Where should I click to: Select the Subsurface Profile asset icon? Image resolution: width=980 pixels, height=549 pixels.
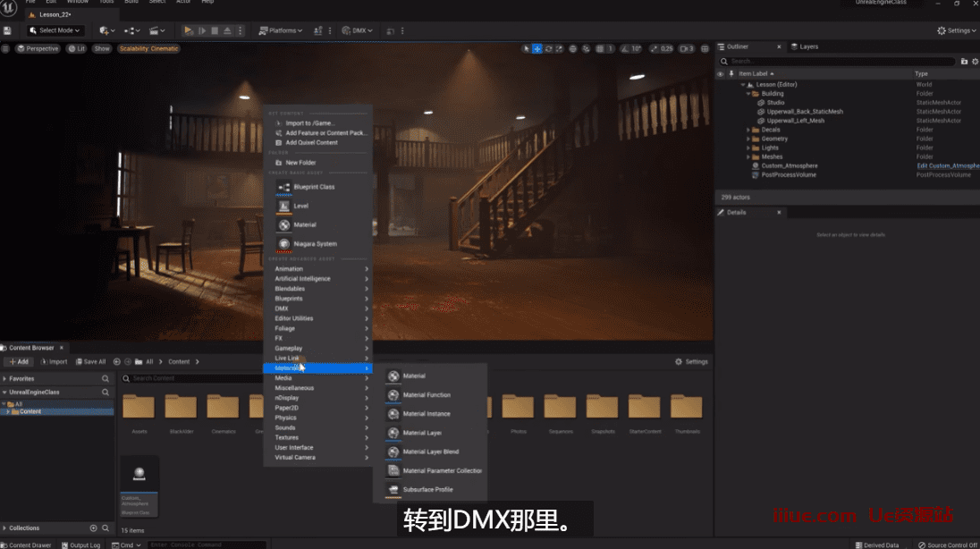coord(393,489)
